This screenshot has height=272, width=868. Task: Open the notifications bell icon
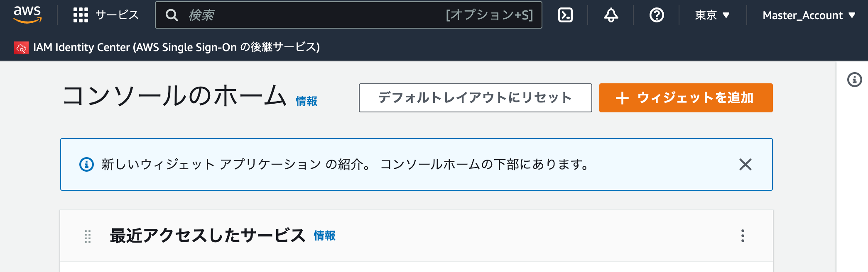coord(611,15)
